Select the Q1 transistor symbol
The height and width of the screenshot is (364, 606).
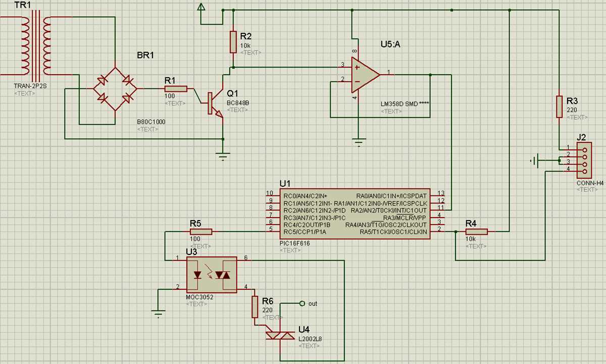(214, 102)
